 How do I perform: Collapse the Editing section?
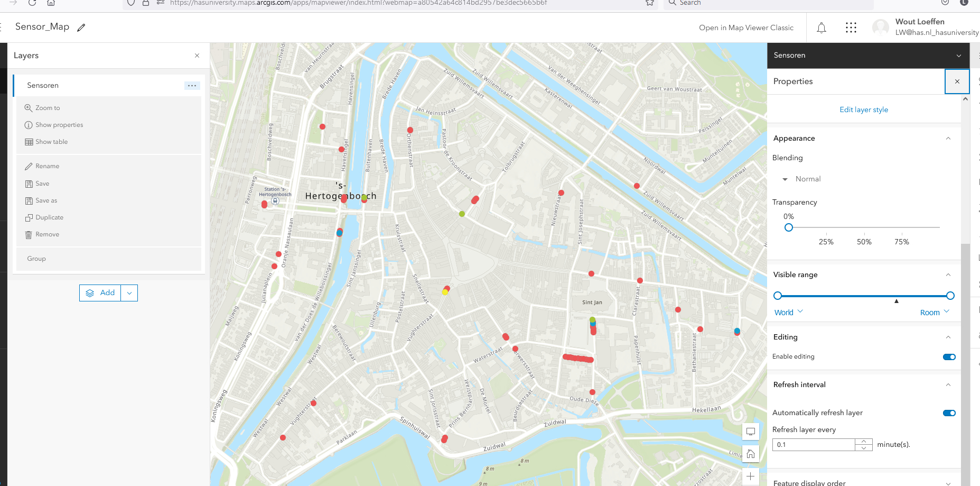click(x=948, y=337)
